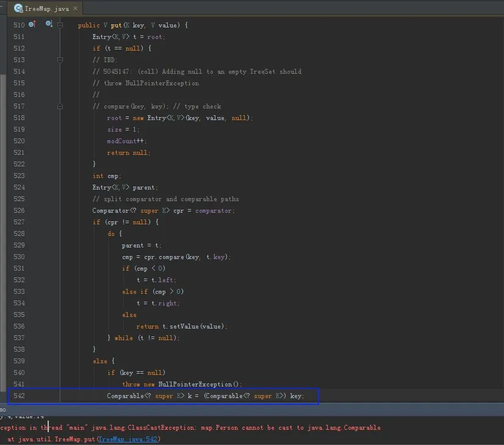
Task: Switch to the TreeMap.java tab
Action: [46, 9]
